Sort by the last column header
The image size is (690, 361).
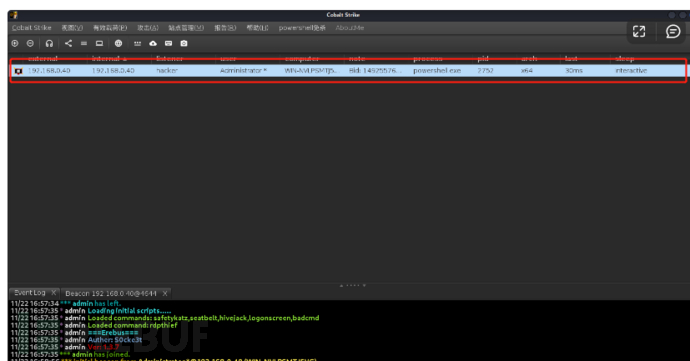coord(571,59)
